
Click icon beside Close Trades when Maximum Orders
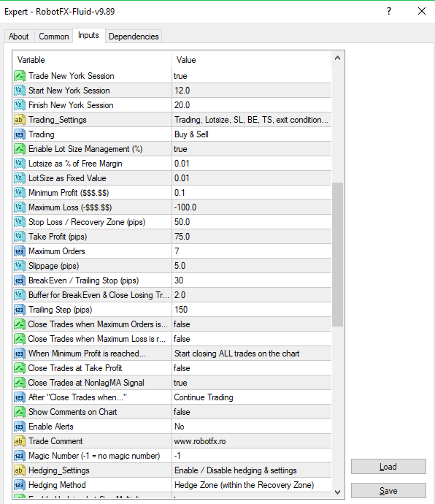pyautogui.click(x=19, y=324)
